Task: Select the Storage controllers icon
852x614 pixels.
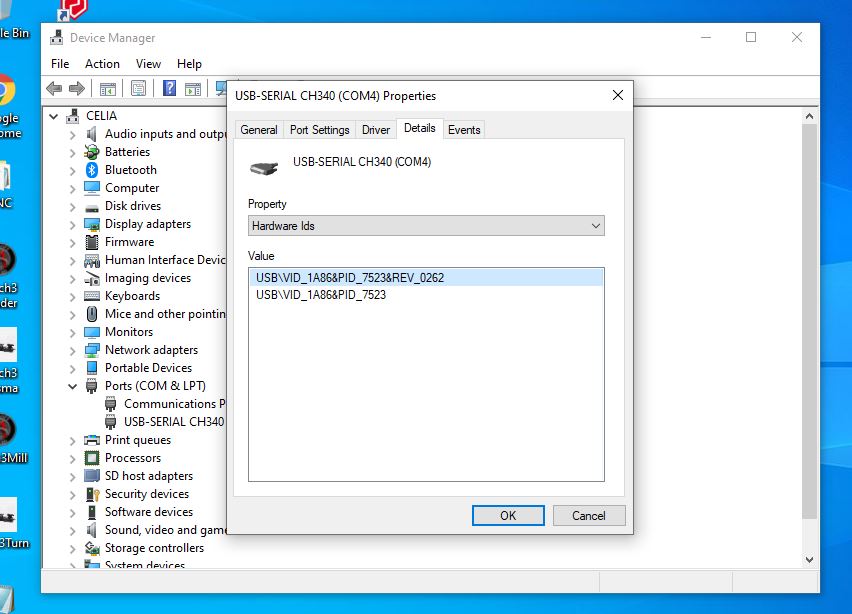Action: point(92,548)
